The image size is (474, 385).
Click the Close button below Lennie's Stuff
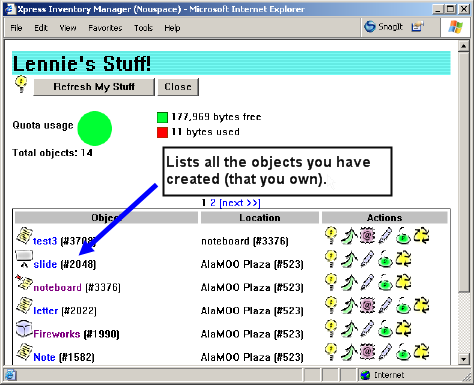click(x=178, y=87)
